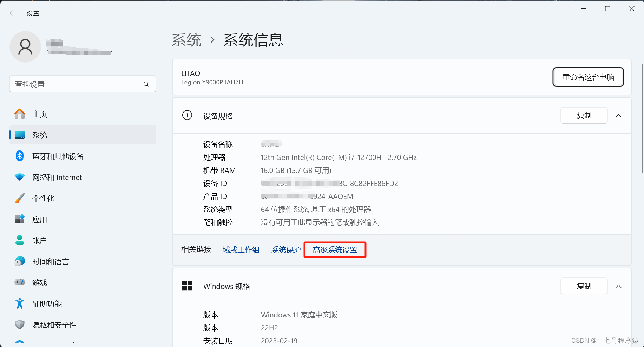
Task: Click the 设备 ID label
Action: coord(215,184)
